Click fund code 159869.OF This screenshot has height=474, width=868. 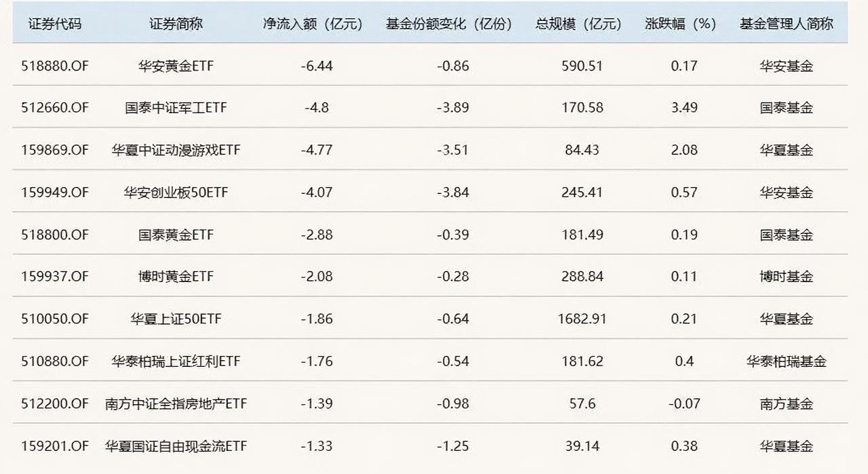(x=55, y=150)
